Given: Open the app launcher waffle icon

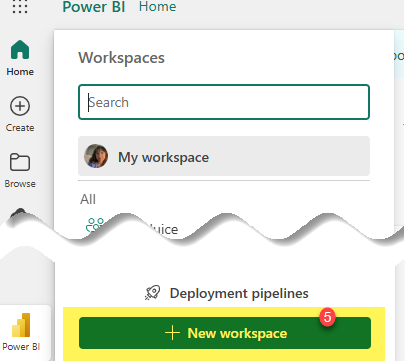Looking at the screenshot, I should point(20,6).
